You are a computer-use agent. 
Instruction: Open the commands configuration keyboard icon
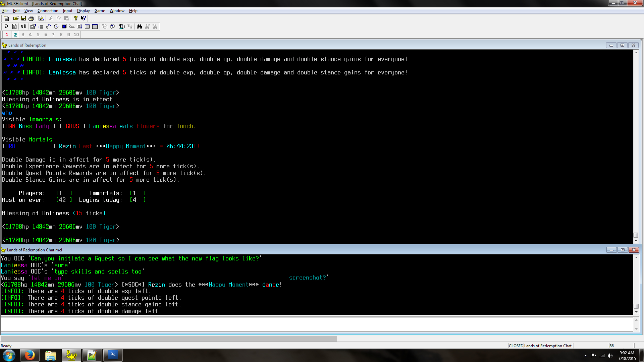72,26
